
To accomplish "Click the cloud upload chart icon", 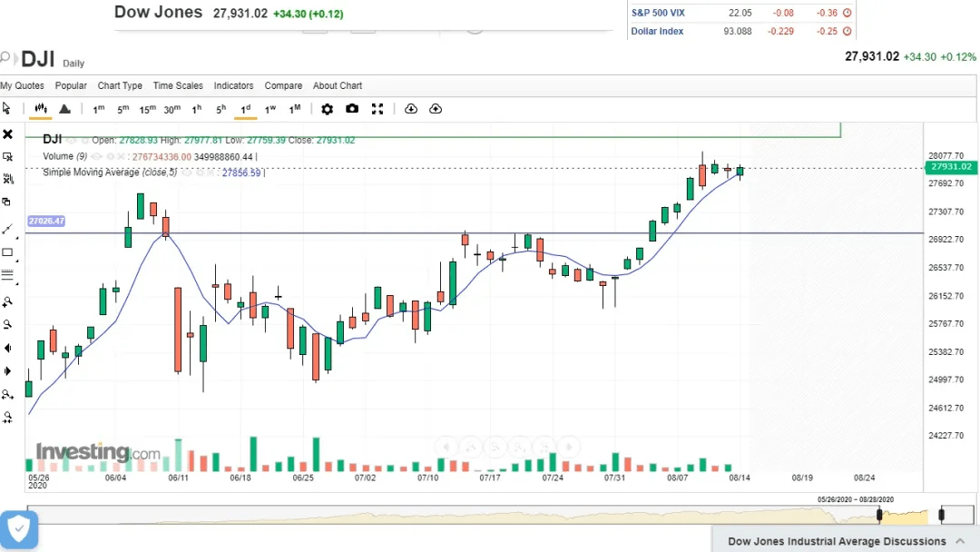I will pyautogui.click(x=436, y=109).
